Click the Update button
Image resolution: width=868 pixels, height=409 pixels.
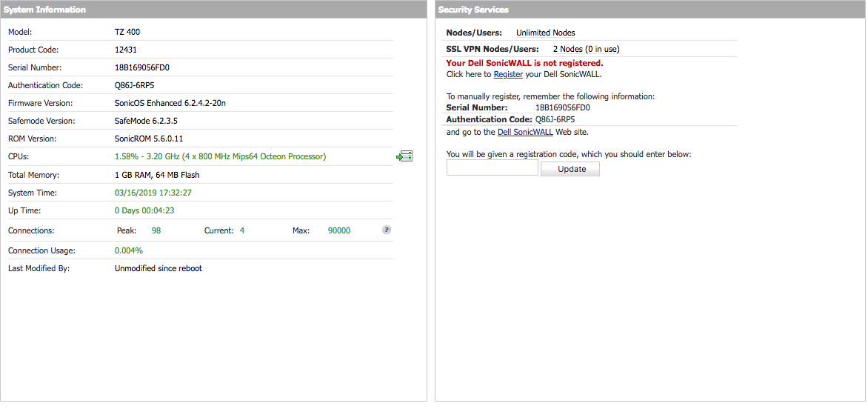[570, 169]
